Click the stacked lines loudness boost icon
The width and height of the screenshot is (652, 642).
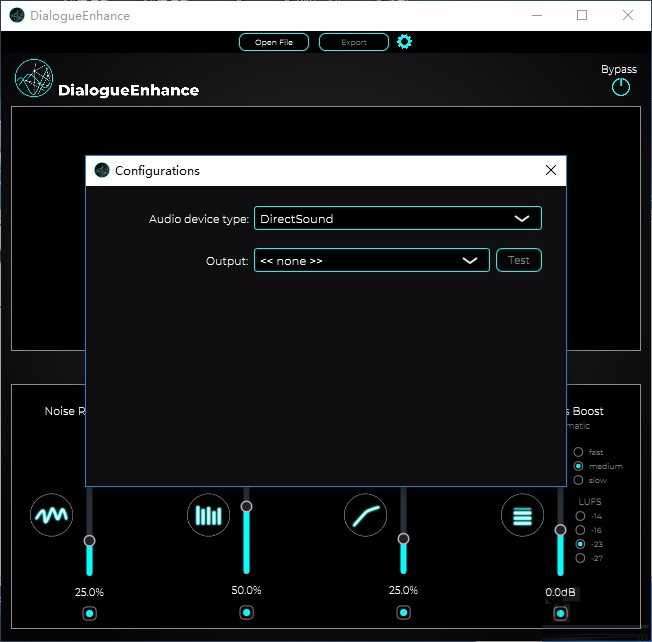[x=522, y=516]
